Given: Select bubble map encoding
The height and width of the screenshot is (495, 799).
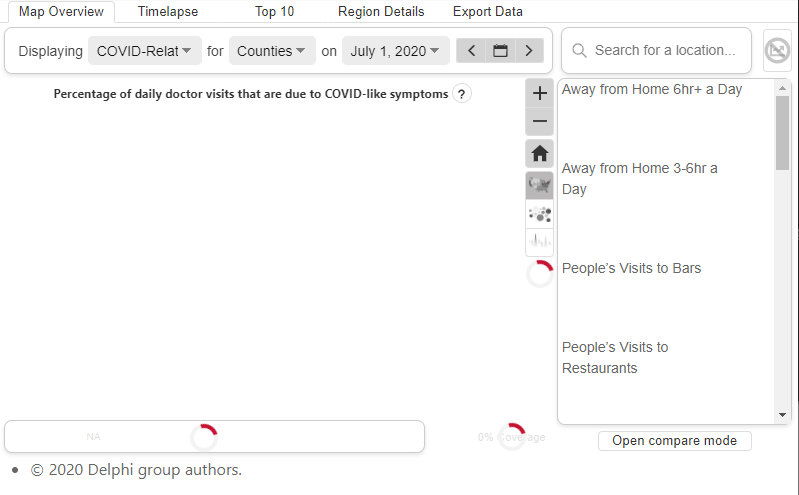Looking at the screenshot, I should click(x=539, y=214).
